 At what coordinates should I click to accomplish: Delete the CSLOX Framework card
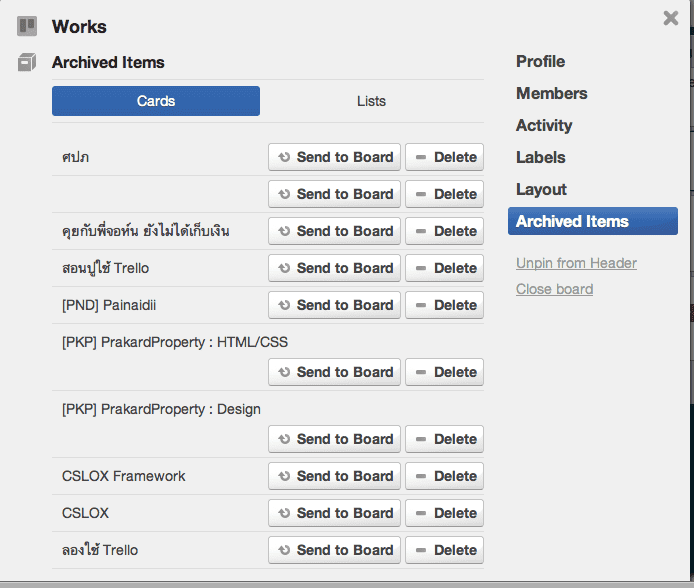[x=444, y=476]
